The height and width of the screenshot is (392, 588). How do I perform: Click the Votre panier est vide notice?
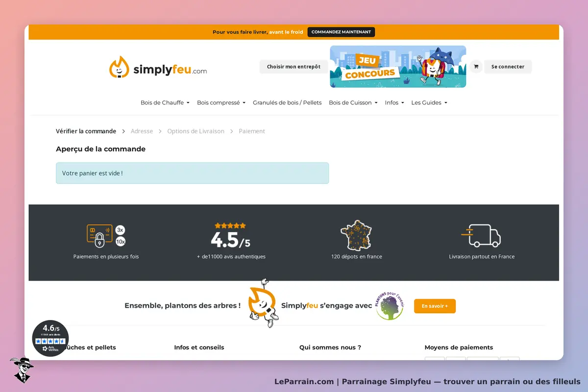(x=192, y=173)
